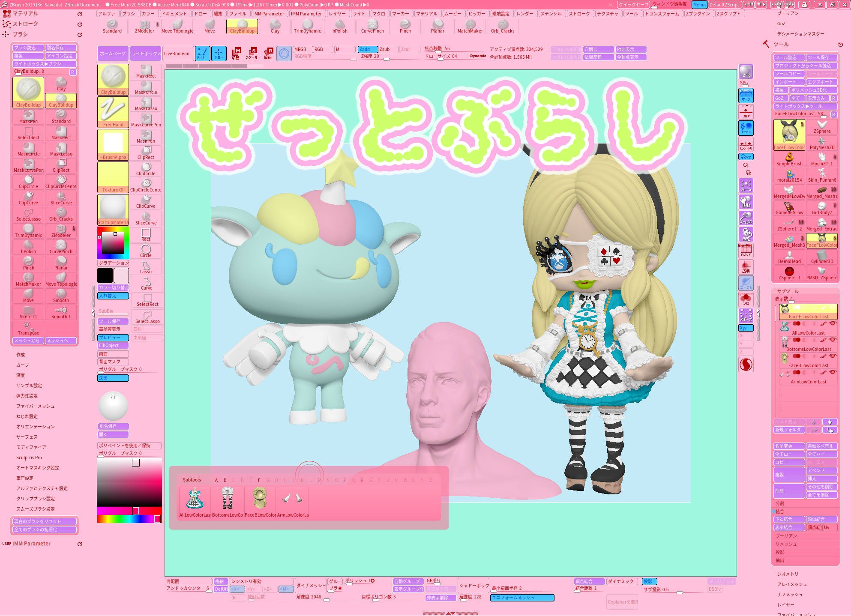The image size is (851, 616).
Task: Expand the ファイバーメッシュ brush section
Action: point(35,406)
